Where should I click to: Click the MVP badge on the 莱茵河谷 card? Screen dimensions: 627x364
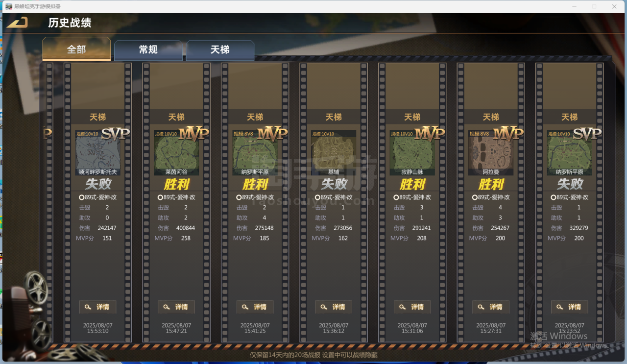(193, 134)
